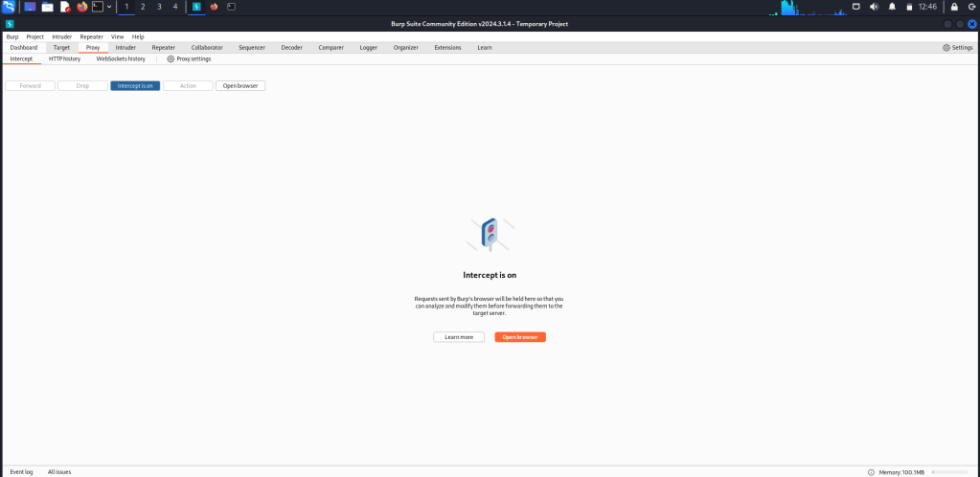Click the Learn more button
Viewport: 980px width, 477px height.
(459, 337)
